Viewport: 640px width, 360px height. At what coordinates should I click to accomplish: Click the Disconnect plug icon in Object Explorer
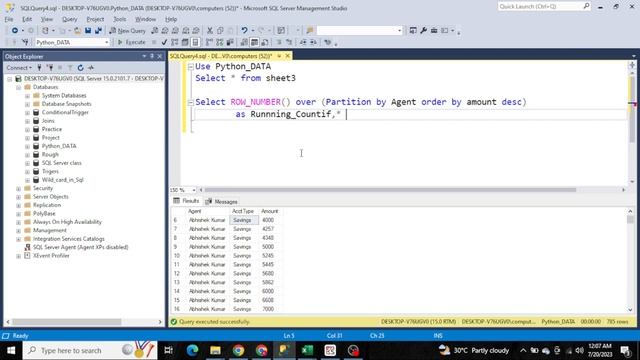coord(50,68)
